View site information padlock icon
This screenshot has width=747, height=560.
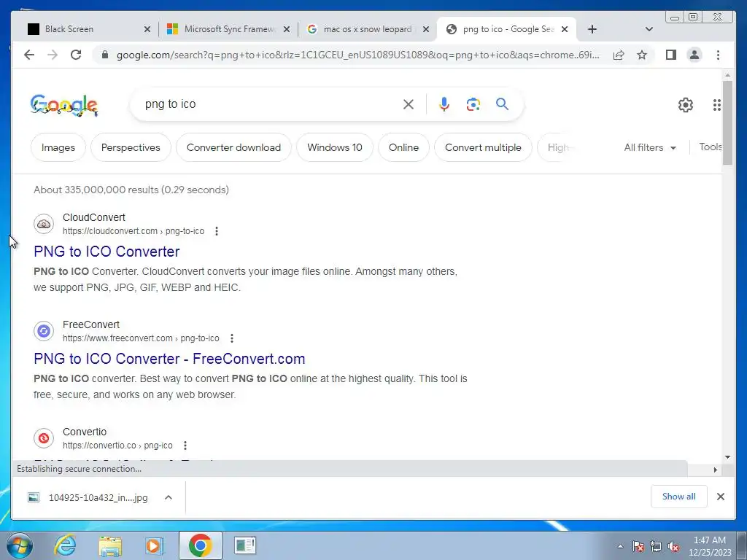pos(105,55)
